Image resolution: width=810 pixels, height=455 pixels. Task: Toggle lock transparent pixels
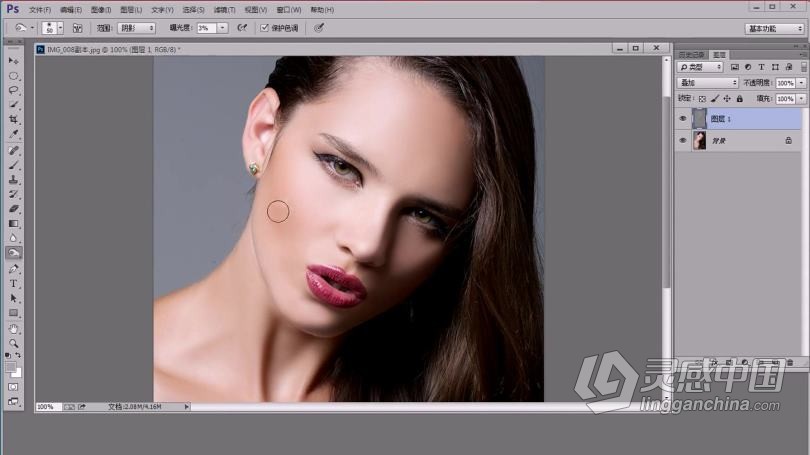[702, 99]
